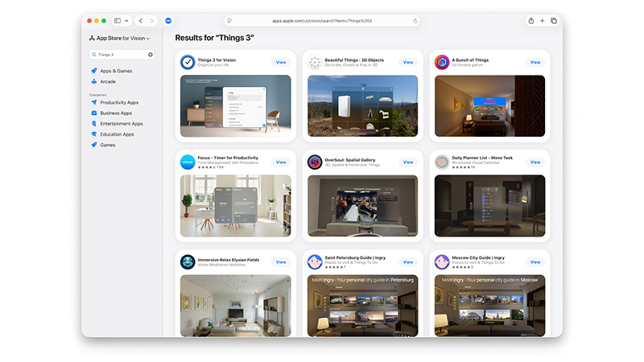Toggle the Safari sidebar icon
Image resolution: width=644 pixels, height=362 pixels.
point(118,21)
